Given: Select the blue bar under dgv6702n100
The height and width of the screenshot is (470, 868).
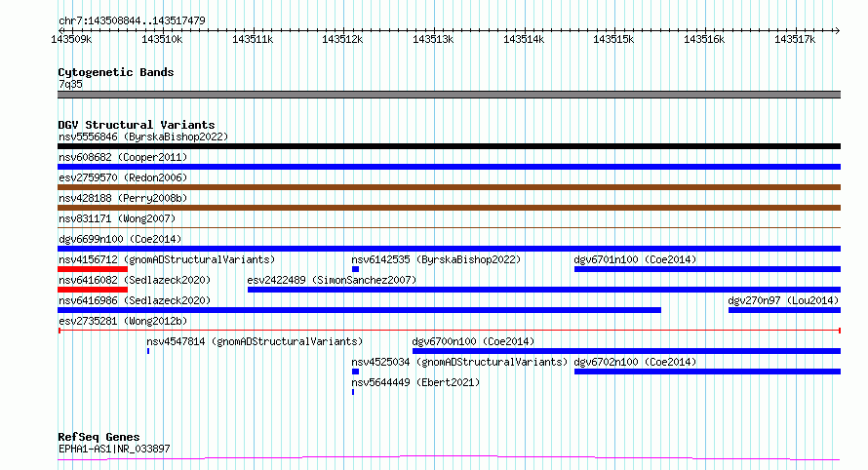Looking at the screenshot, I should pyautogui.click(x=707, y=372).
